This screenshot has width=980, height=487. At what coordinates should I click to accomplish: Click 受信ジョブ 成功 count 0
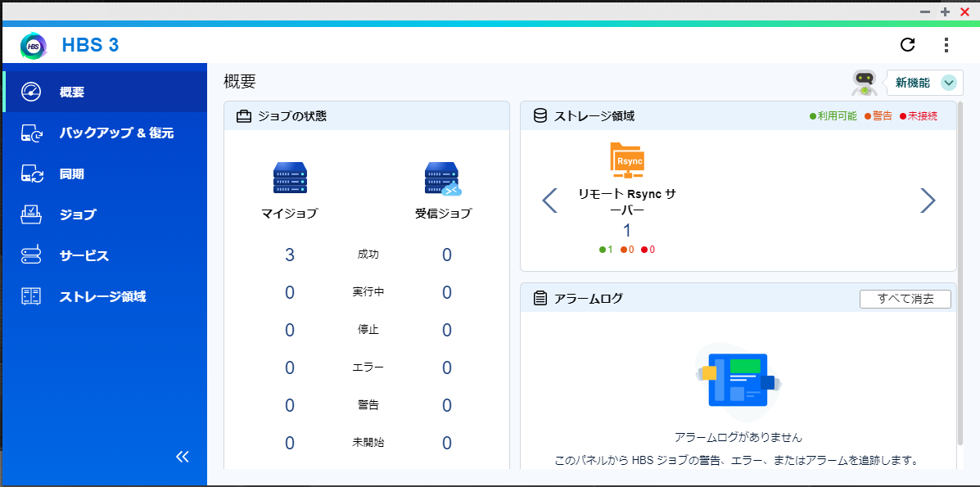pyautogui.click(x=446, y=255)
